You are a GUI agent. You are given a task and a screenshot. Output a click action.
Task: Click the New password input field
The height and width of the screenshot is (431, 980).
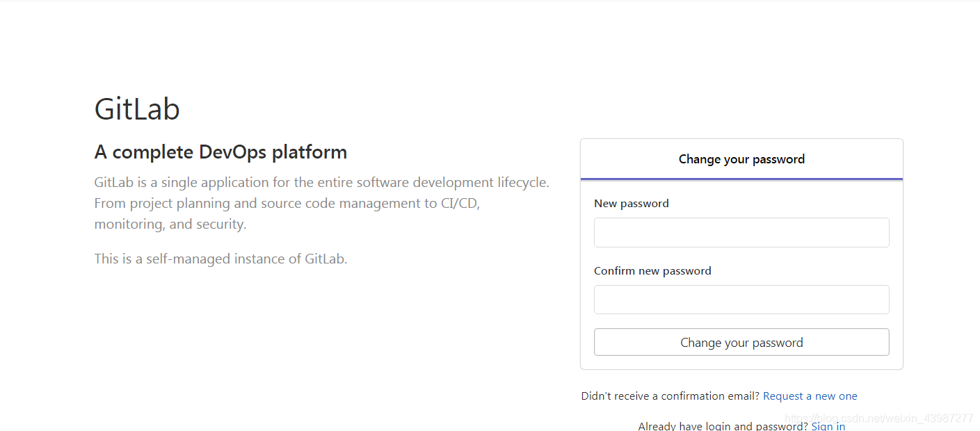pyautogui.click(x=741, y=232)
